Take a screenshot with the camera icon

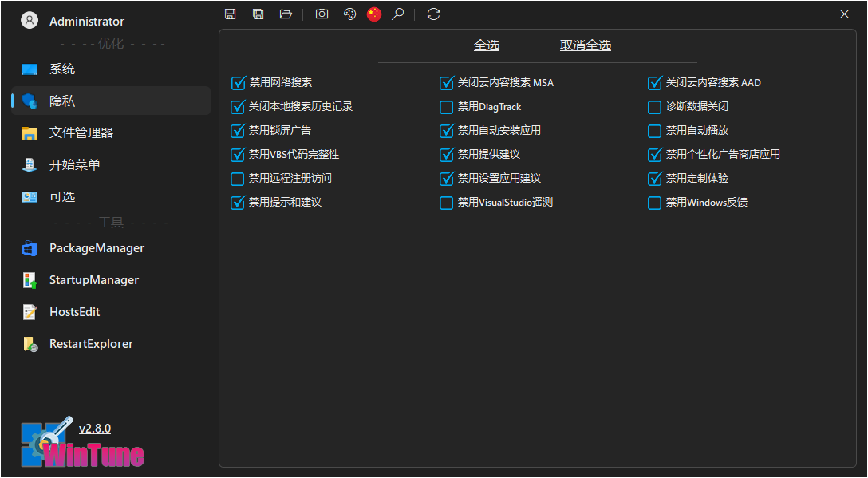(322, 14)
